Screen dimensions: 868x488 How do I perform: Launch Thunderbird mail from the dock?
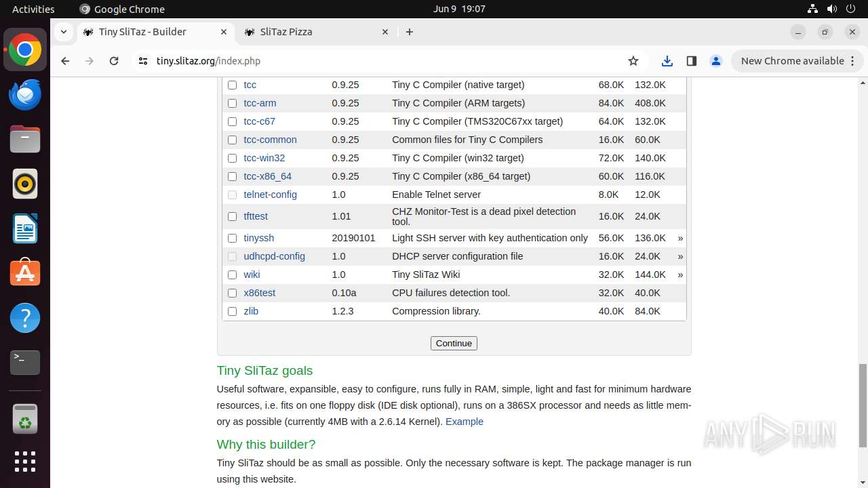[x=25, y=95]
